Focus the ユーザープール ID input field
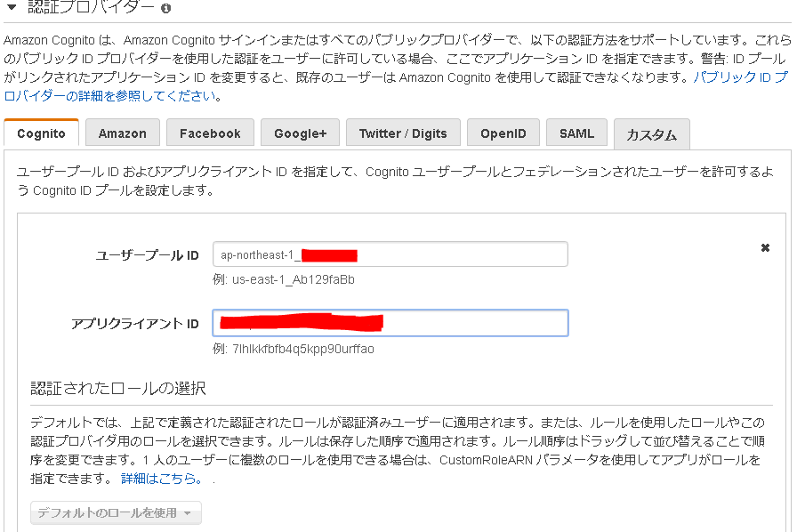The height and width of the screenshot is (532, 797). pyautogui.click(x=390, y=254)
